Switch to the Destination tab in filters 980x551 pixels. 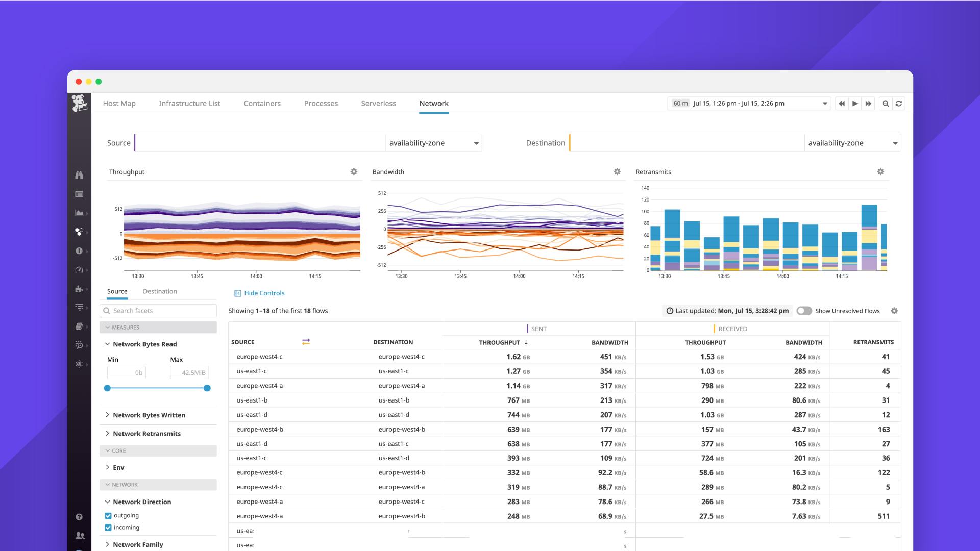160,291
